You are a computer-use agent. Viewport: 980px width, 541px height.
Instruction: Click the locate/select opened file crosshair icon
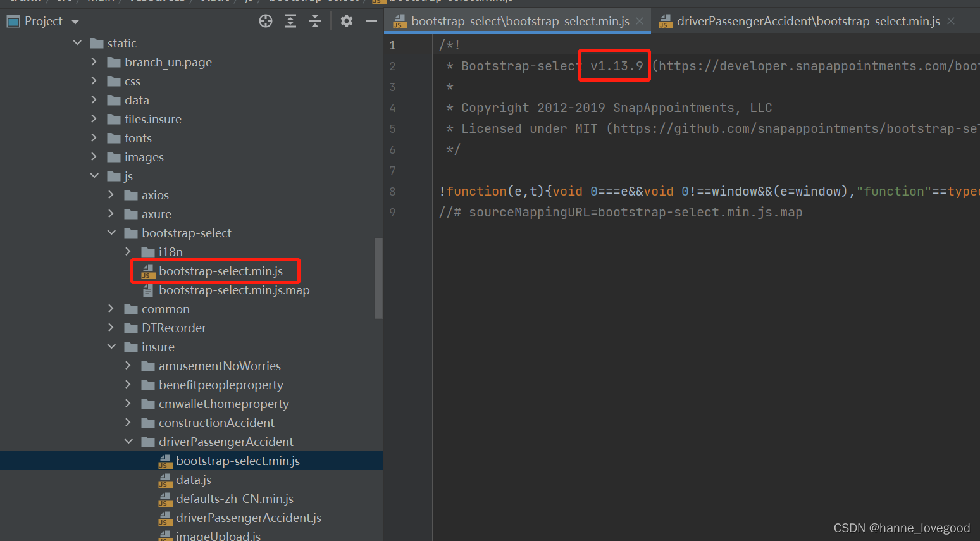pos(266,22)
